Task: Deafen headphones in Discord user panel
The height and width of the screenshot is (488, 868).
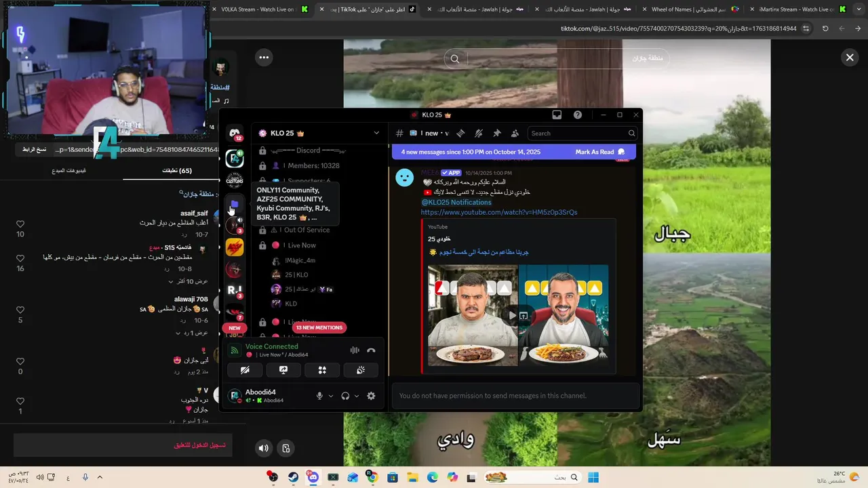Action: (x=345, y=396)
